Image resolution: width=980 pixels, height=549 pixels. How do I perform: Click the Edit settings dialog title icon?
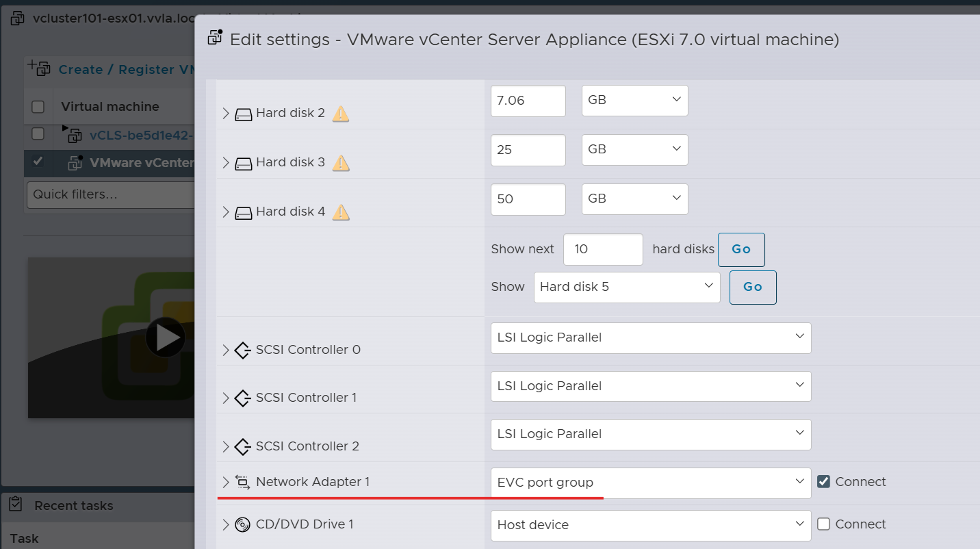pos(216,38)
